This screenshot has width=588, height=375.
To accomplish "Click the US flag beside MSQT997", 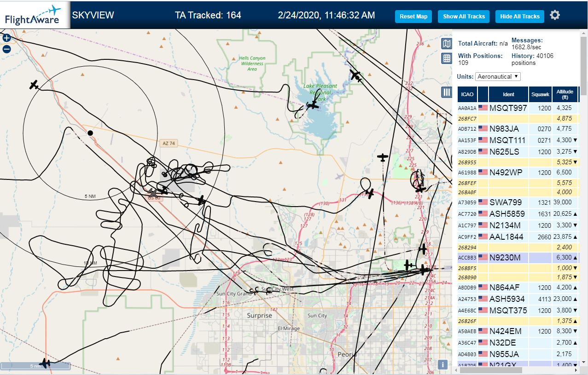I will click(x=483, y=108).
